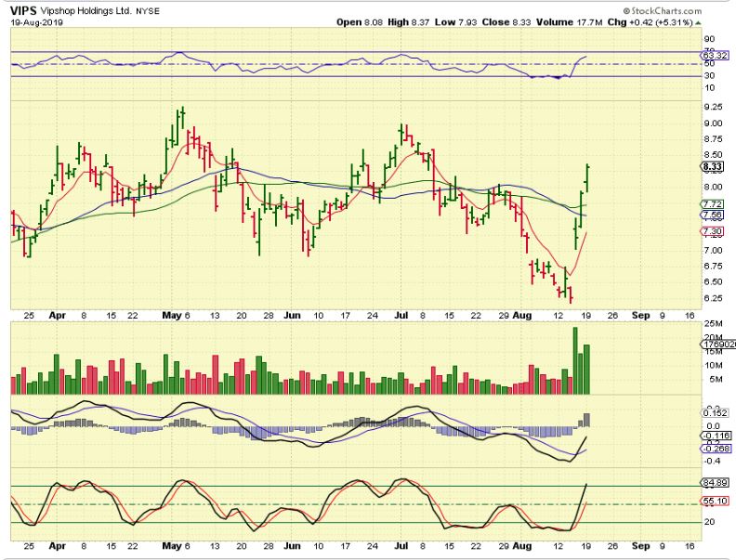Click the 25M volume axis label
The height and width of the screenshot is (560, 736).
713,324
